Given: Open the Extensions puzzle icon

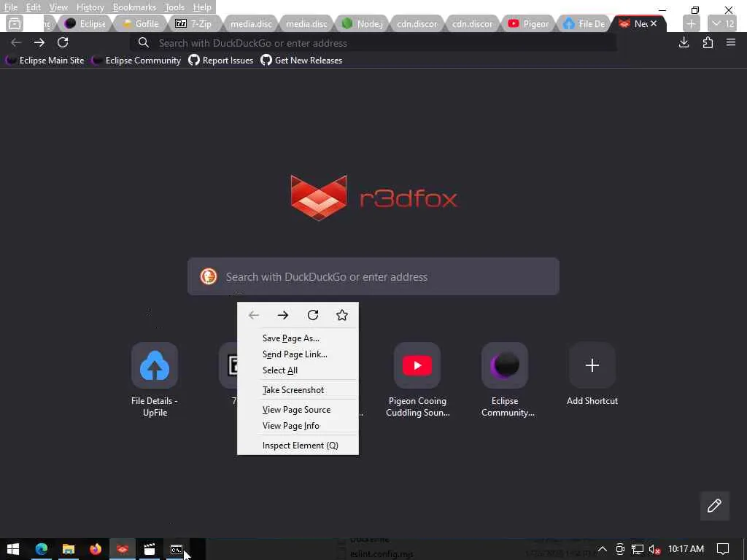Looking at the screenshot, I should click(x=708, y=42).
